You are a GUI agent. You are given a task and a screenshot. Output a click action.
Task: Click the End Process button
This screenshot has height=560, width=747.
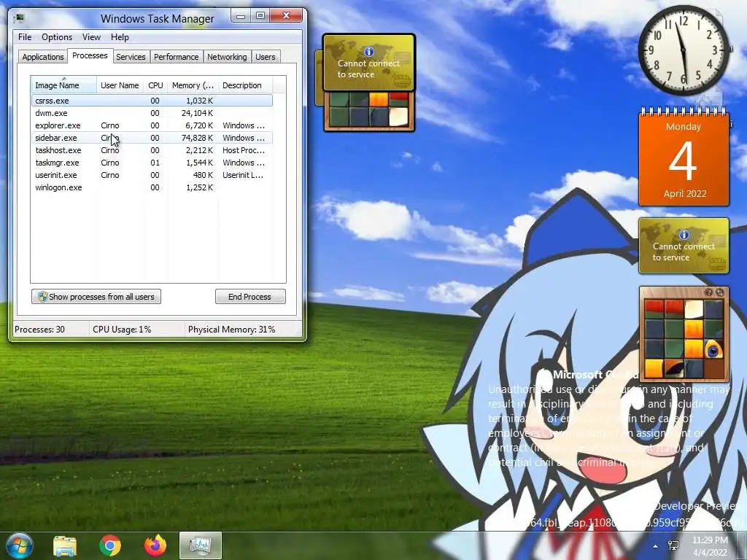click(x=250, y=296)
